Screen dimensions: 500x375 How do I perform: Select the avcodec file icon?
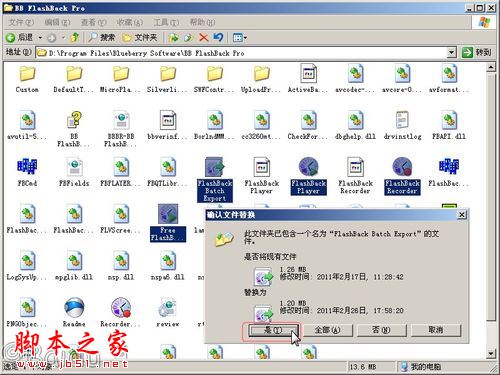pyautogui.click(x=355, y=74)
